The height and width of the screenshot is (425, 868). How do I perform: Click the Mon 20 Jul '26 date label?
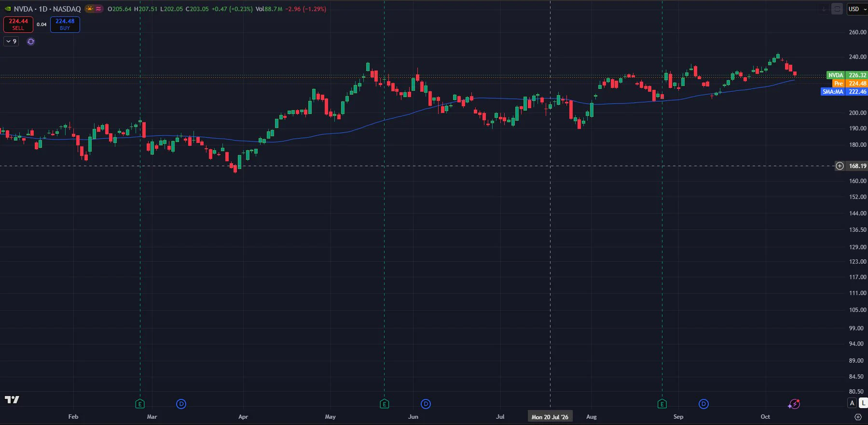click(x=550, y=417)
